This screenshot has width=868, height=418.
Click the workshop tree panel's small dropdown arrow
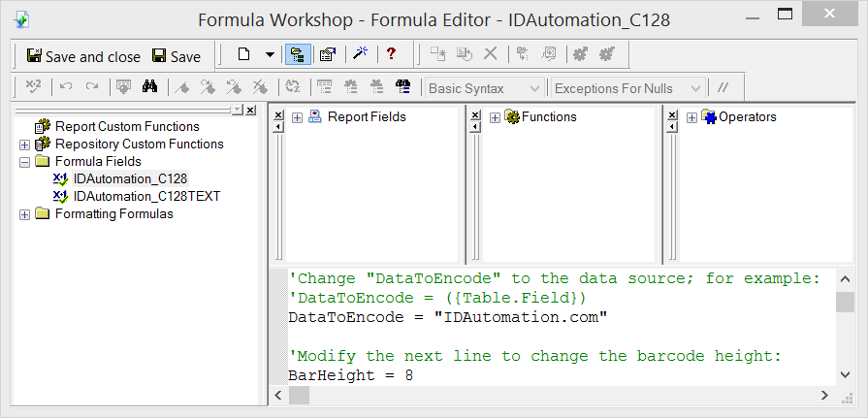tap(238, 110)
